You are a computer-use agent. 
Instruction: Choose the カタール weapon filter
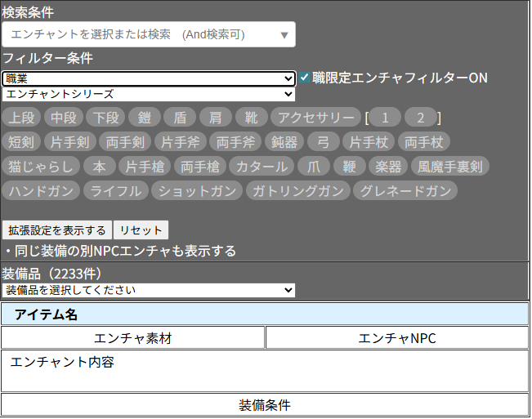[x=262, y=167]
